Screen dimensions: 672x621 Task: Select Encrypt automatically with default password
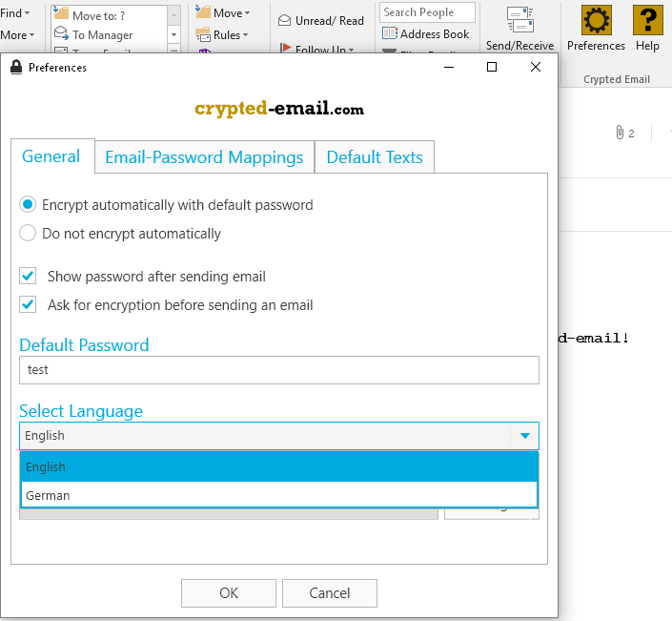pos(28,204)
